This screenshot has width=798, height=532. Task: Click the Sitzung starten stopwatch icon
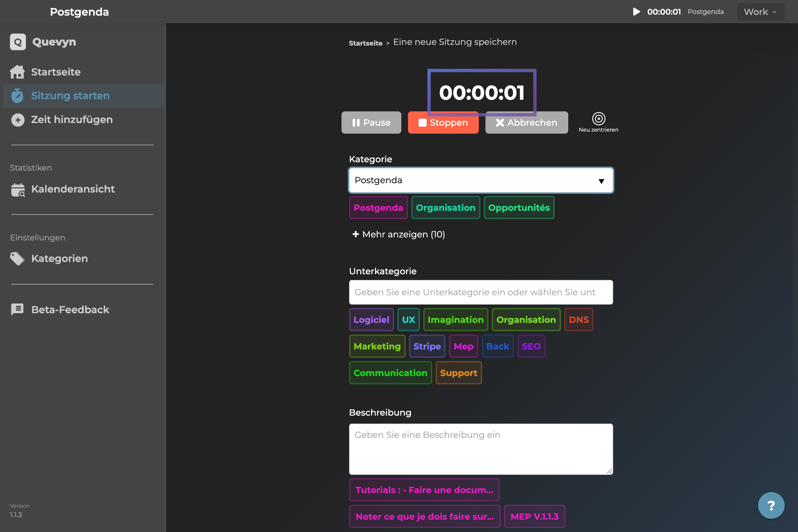pos(17,95)
